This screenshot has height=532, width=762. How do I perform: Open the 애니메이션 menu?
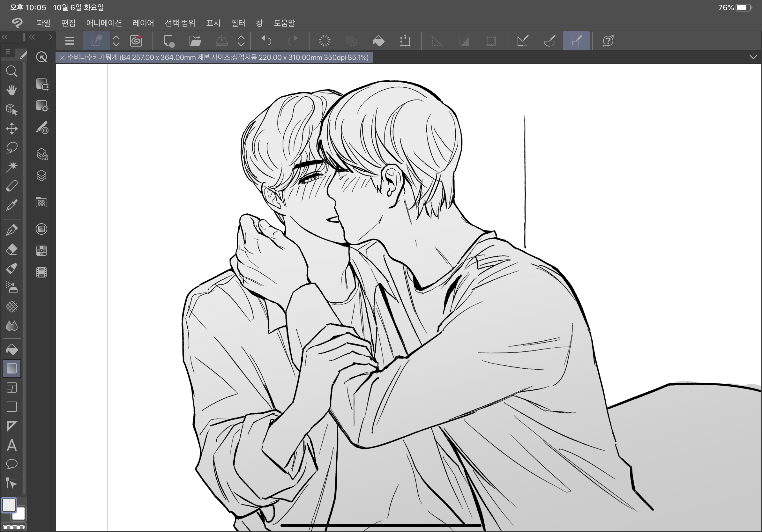[x=104, y=23]
